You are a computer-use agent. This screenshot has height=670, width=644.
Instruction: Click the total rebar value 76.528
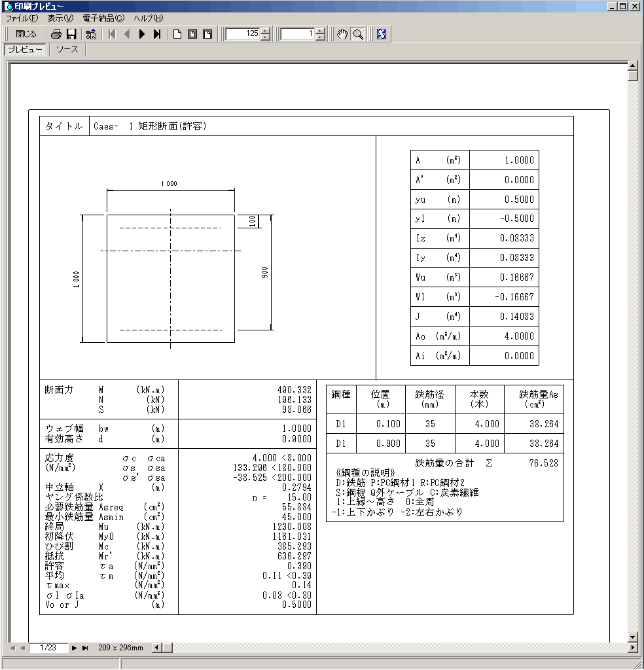[544, 463]
